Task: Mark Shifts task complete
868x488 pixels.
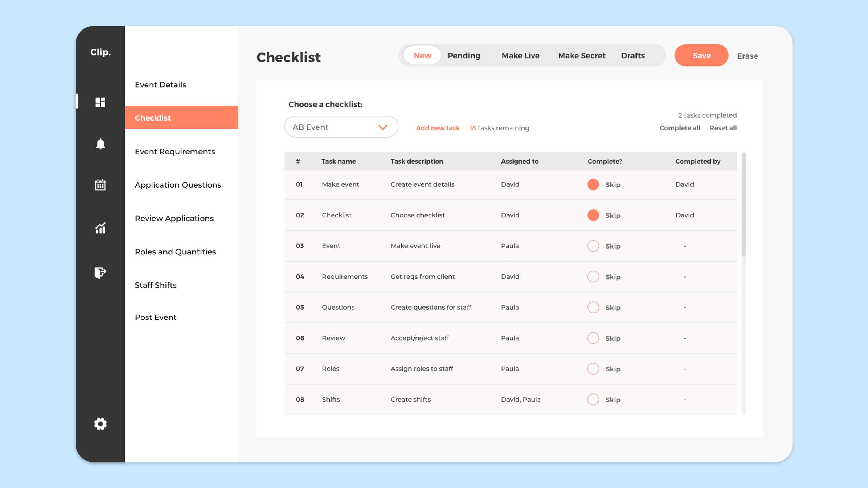Action: 593,400
